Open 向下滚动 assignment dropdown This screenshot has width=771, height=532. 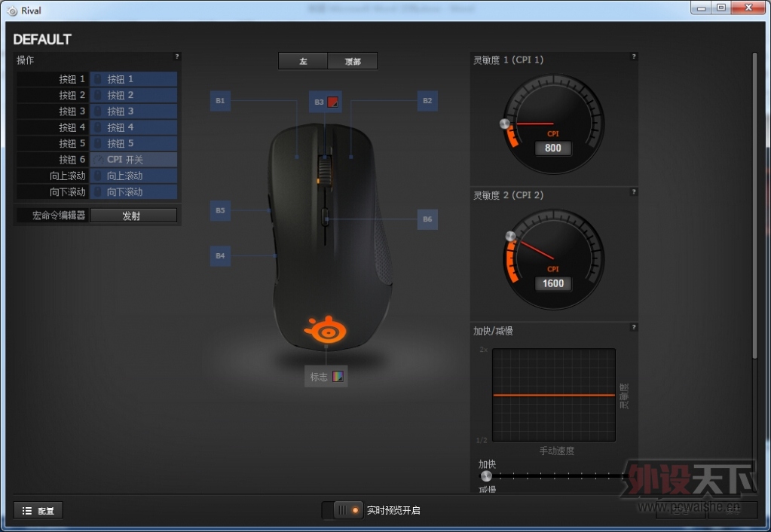(133, 191)
